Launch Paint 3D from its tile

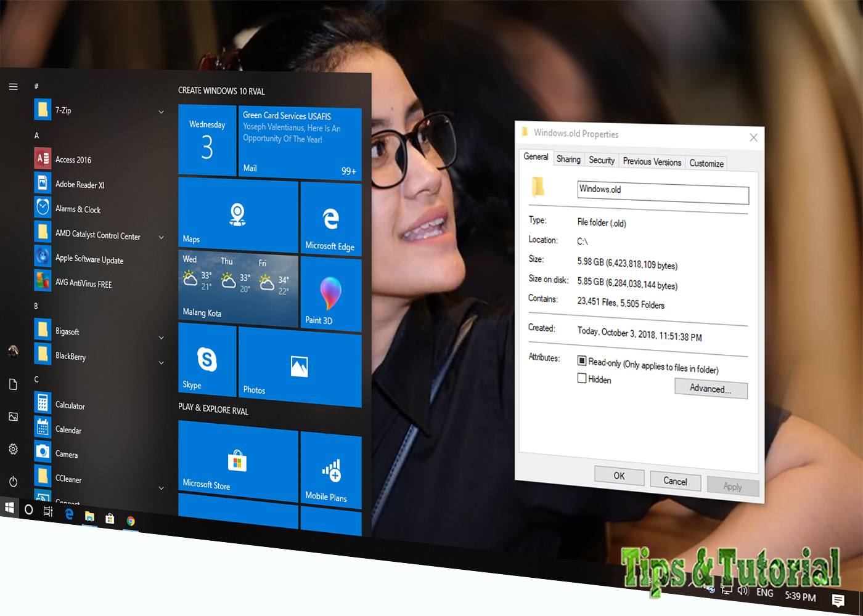pos(330,294)
